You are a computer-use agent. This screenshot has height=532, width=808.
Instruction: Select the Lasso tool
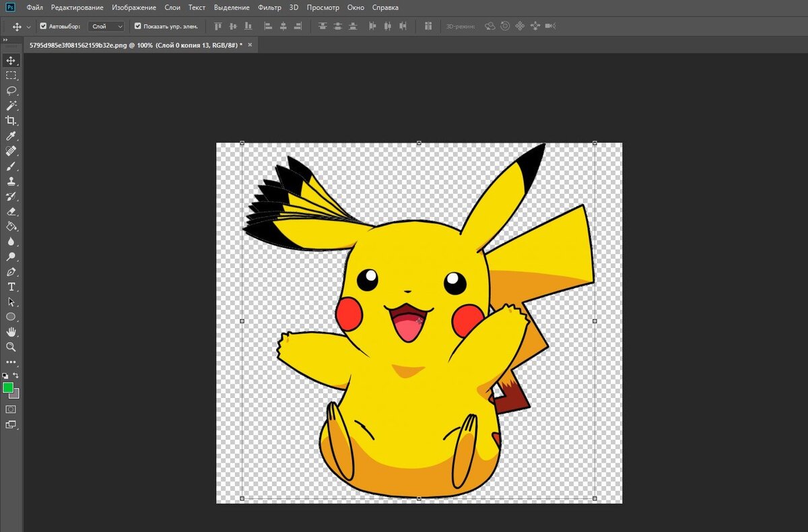coord(11,90)
